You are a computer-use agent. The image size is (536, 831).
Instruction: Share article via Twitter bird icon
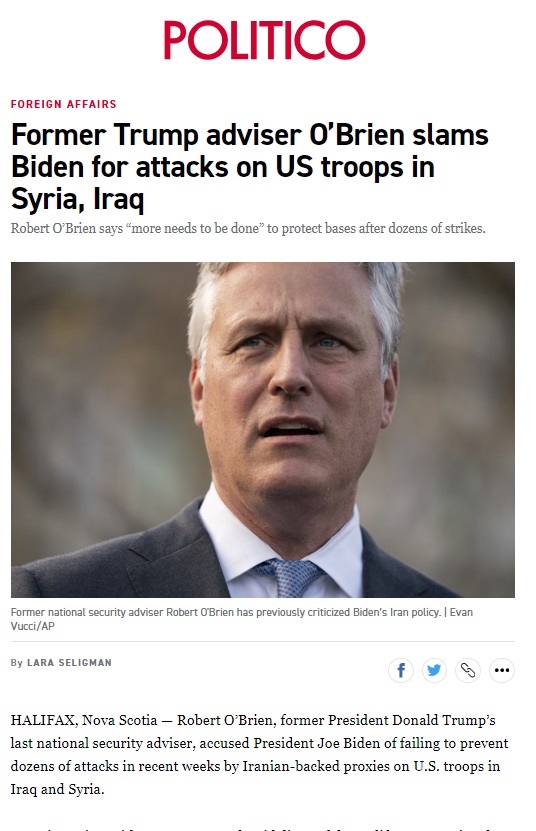[x=434, y=670]
